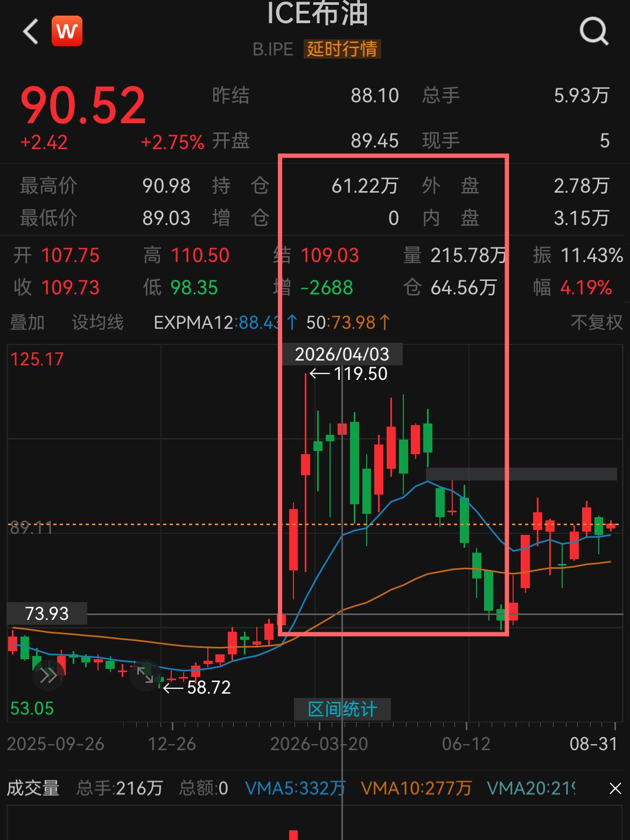Open the 叠加 overlay option
The height and width of the screenshot is (840, 630).
(27, 322)
